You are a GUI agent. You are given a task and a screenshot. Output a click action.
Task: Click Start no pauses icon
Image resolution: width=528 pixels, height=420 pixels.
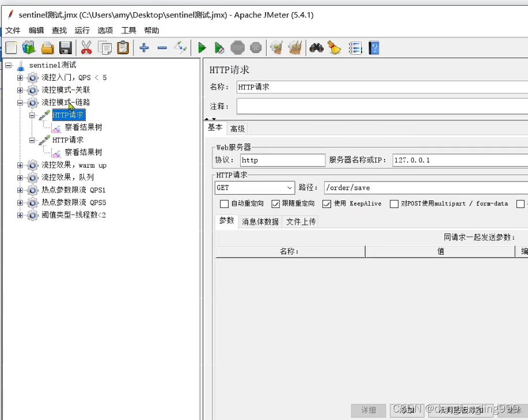tap(219, 48)
